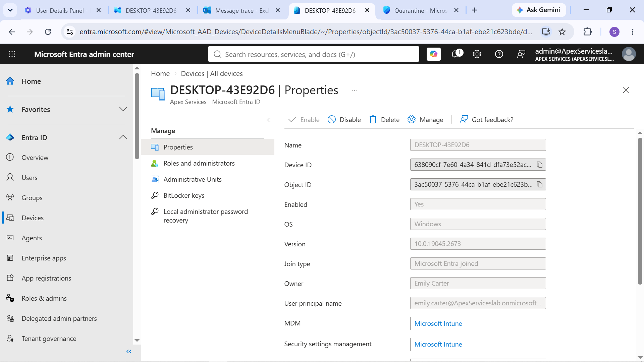Image resolution: width=644 pixels, height=362 pixels.
Task: Open Got feedback? in the toolbar
Action: [x=486, y=120]
